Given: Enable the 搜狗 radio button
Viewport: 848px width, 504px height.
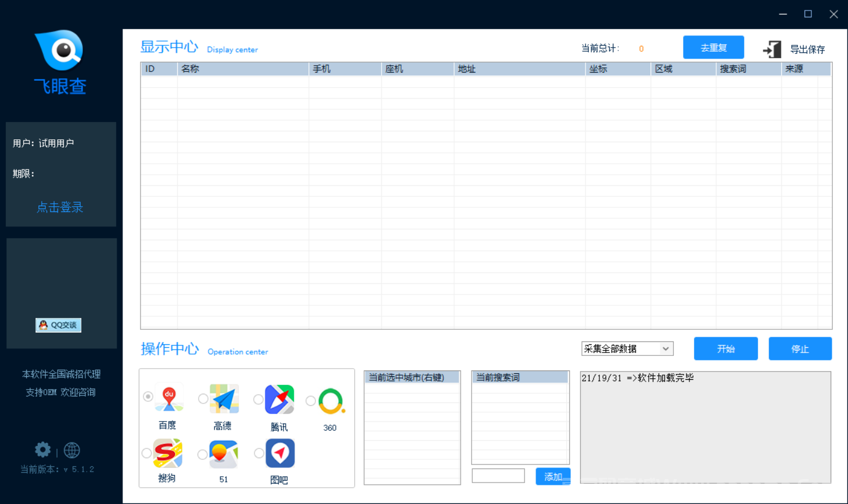Looking at the screenshot, I should [148, 453].
